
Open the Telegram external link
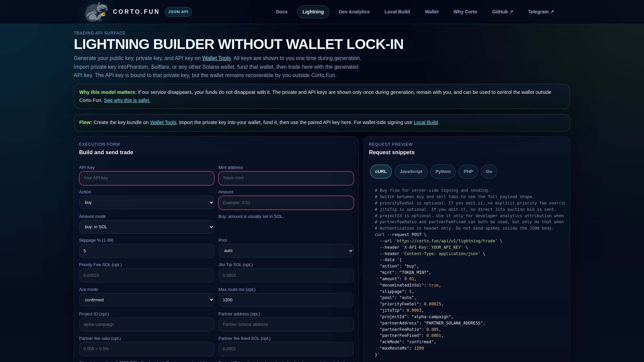click(541, 12)
